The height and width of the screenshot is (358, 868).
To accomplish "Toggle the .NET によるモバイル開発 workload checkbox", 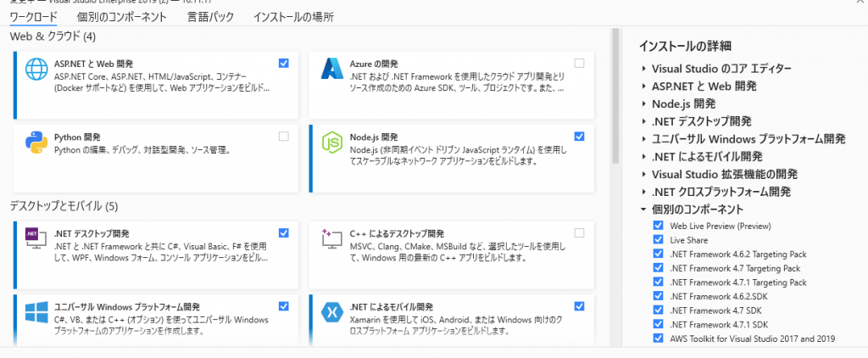I will tap(579, 306).
